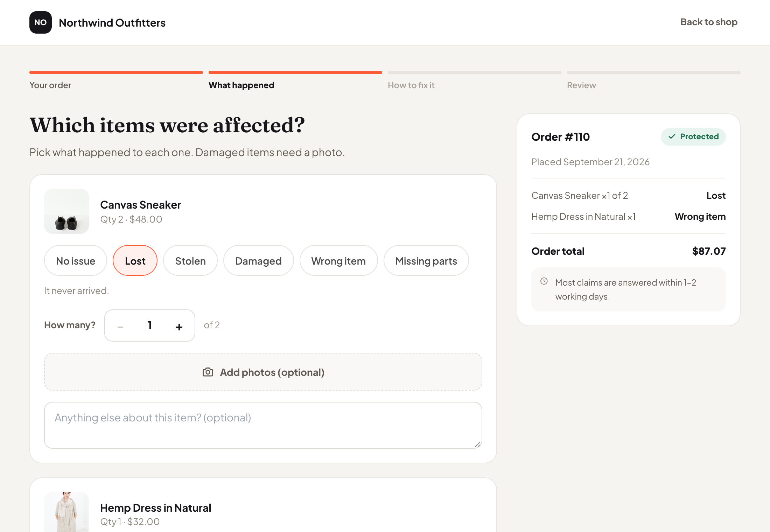Open the Review step

581,85
